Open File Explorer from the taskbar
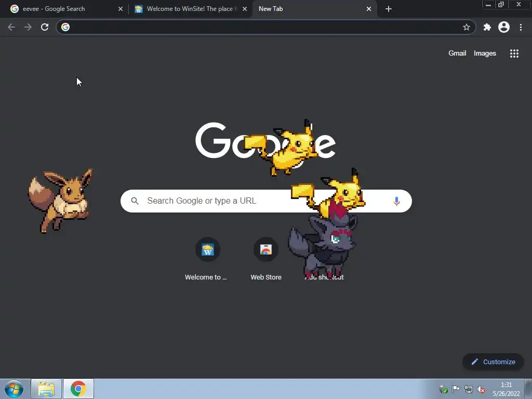This screenshot has width=532, height=399. [46, 389]
